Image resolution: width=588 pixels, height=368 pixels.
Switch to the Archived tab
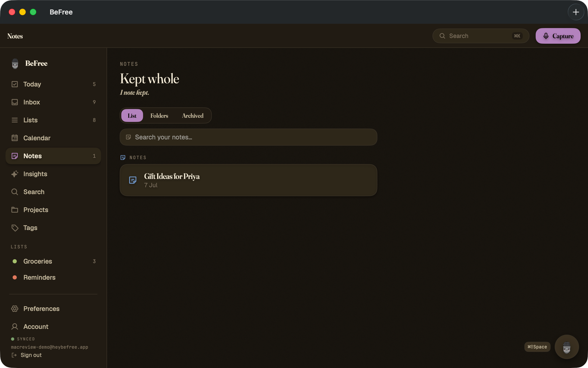coord(193,116)
